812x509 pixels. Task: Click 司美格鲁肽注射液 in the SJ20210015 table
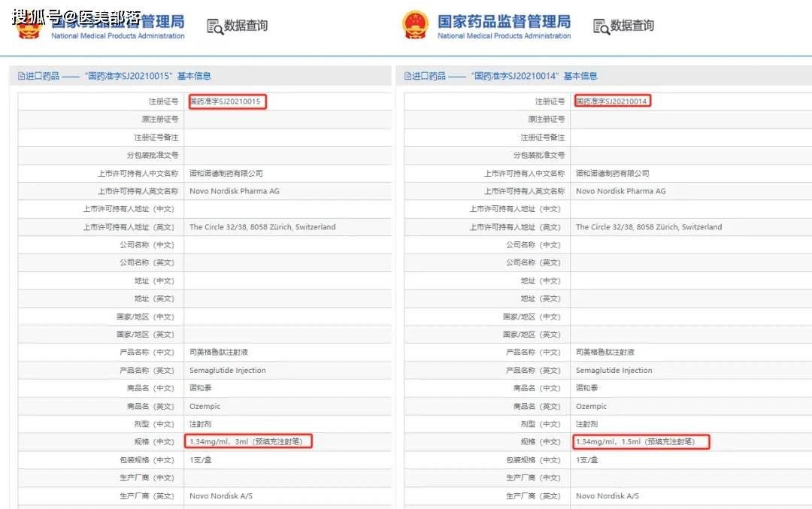click(x=219, y=352)
